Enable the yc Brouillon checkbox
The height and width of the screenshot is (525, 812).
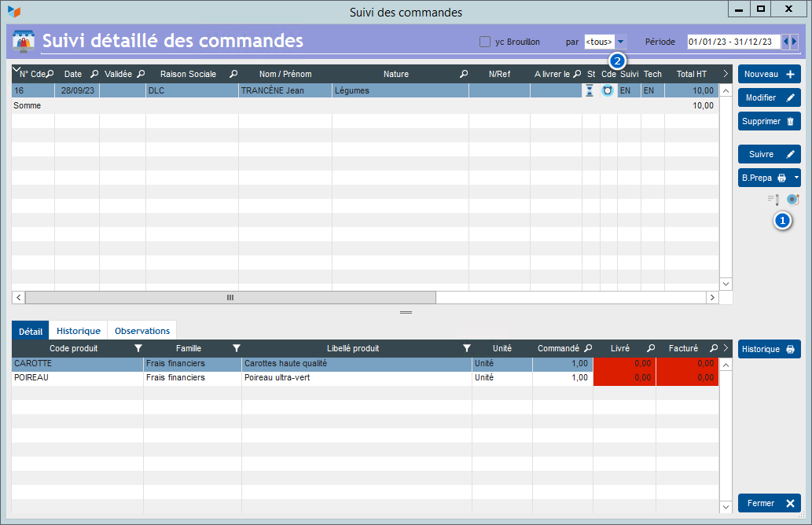[x=485, y=42]
